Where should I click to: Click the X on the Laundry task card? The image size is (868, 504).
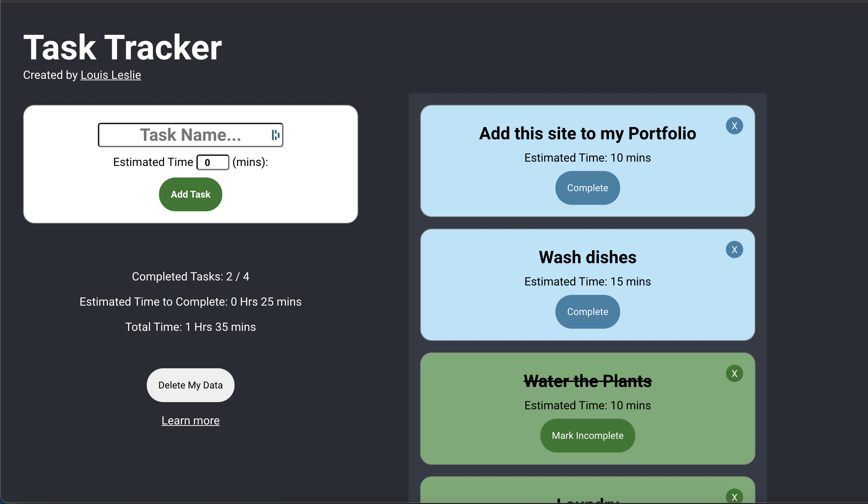734,497
